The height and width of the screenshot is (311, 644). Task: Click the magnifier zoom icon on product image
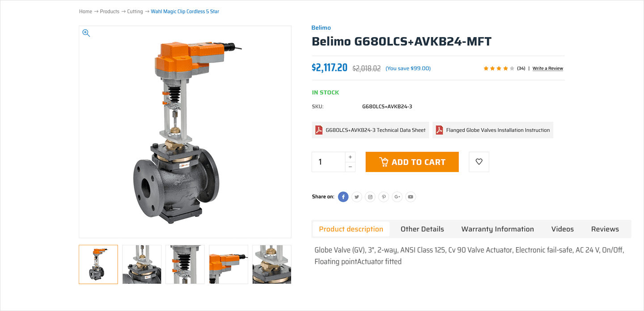tap(86, 33)
